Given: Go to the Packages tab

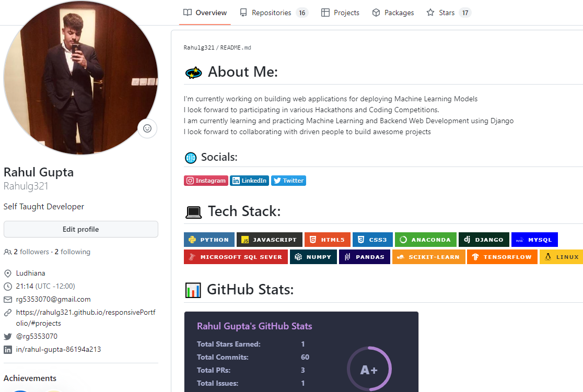Looking at the screenshot, I should point(393,13).
